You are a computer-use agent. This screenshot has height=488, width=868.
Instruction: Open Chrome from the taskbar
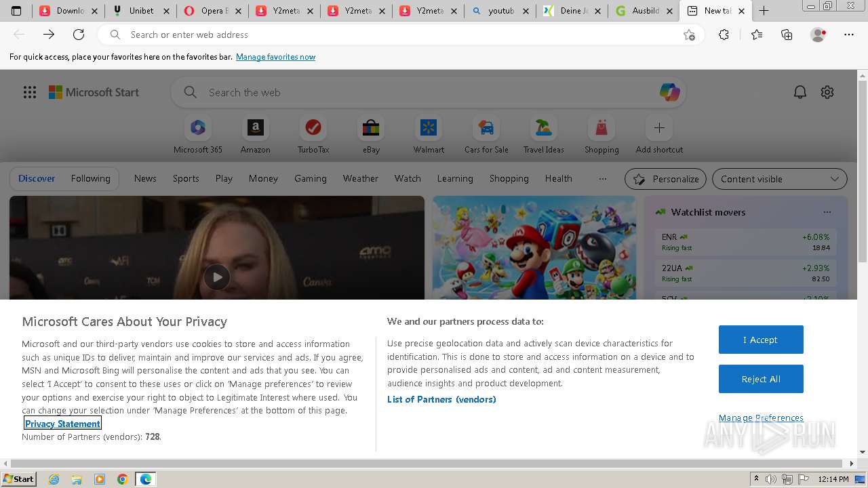(x=122, y=479)
